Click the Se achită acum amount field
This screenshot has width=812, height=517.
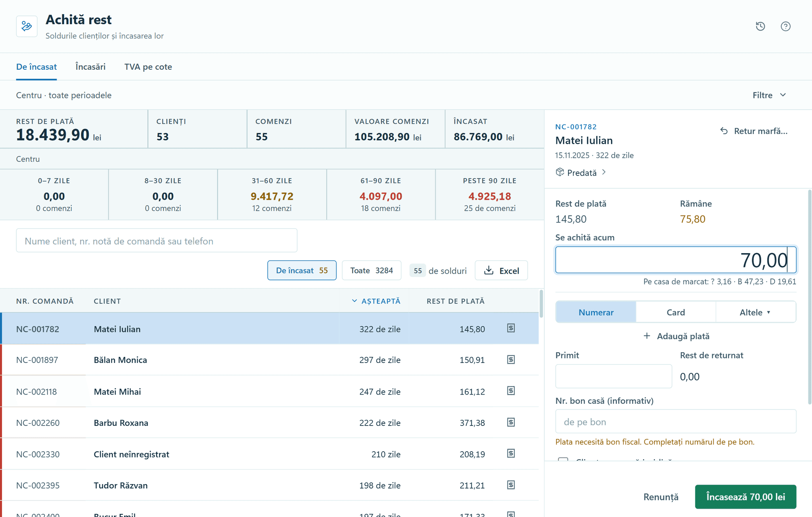[x=676, y=260]
